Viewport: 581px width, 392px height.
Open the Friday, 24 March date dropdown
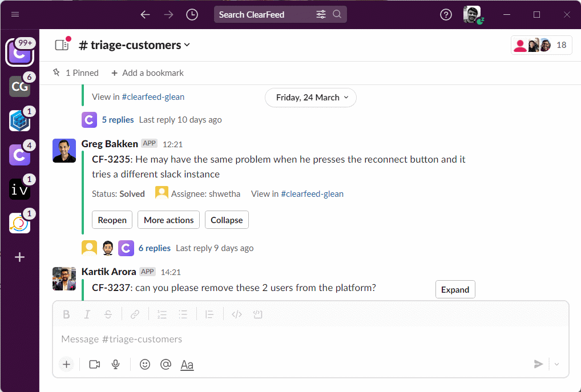tap(310, 98)
